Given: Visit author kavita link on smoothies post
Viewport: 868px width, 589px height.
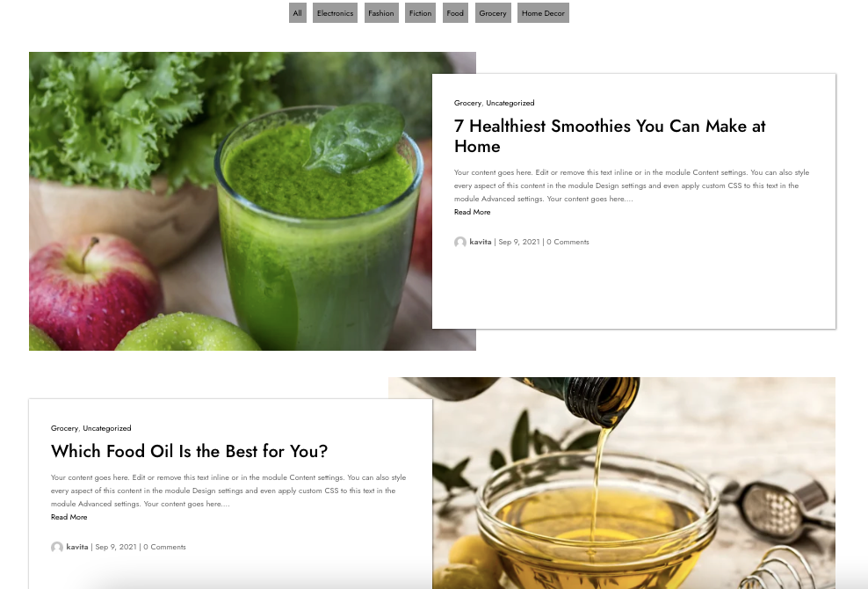Looking at the screenshot, I should coord(481,242).
